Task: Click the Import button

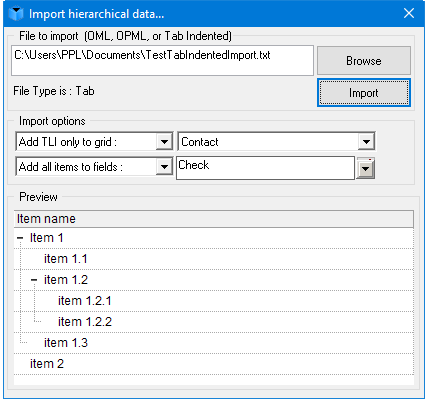Action: coord(364,93)
